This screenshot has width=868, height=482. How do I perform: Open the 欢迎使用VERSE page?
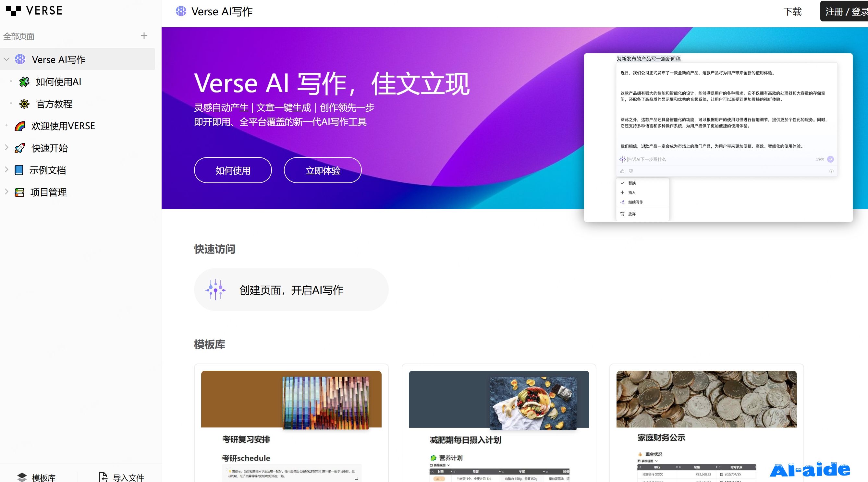click(x=63, y=126)
